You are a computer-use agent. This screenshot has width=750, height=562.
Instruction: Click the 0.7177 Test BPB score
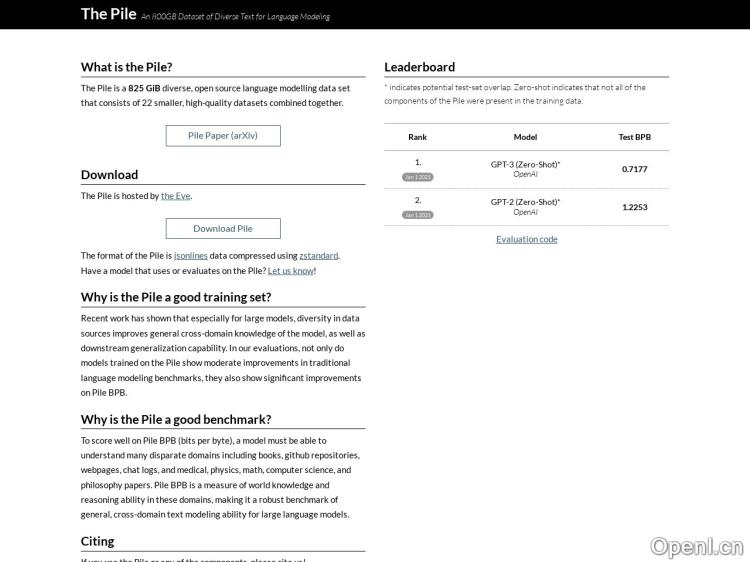tap(634, 169)
